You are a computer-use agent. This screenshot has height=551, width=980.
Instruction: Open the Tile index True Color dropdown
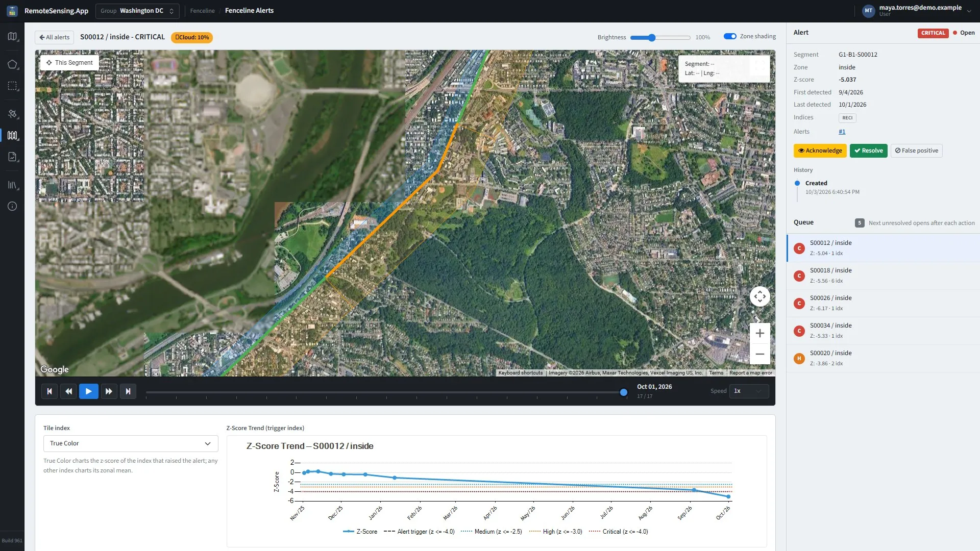point(131,443)
